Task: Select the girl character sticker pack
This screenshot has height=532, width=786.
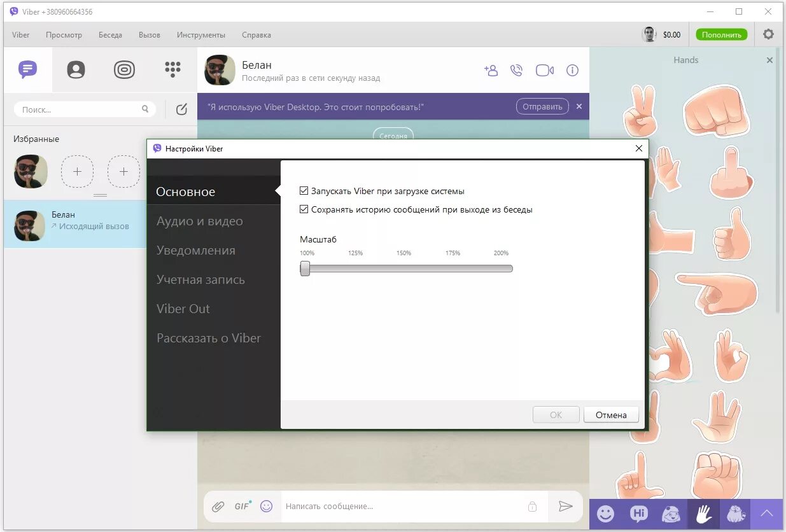Action: click(671, 514)
